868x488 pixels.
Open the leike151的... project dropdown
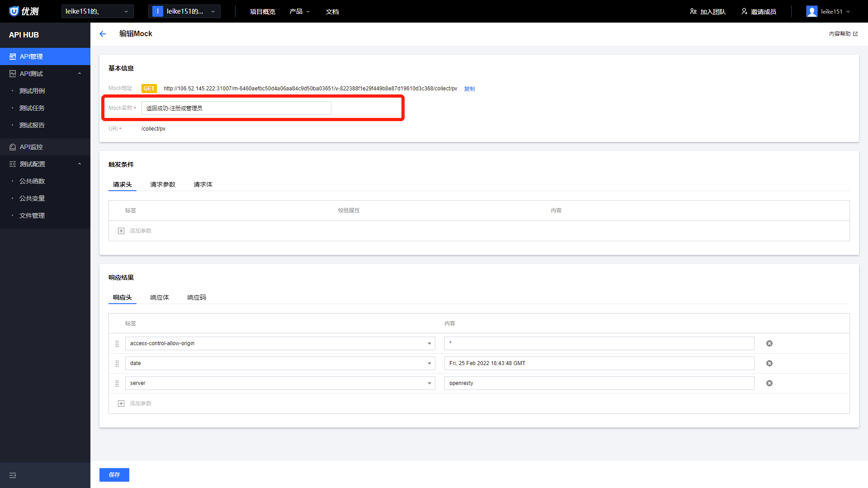point(184,11)
